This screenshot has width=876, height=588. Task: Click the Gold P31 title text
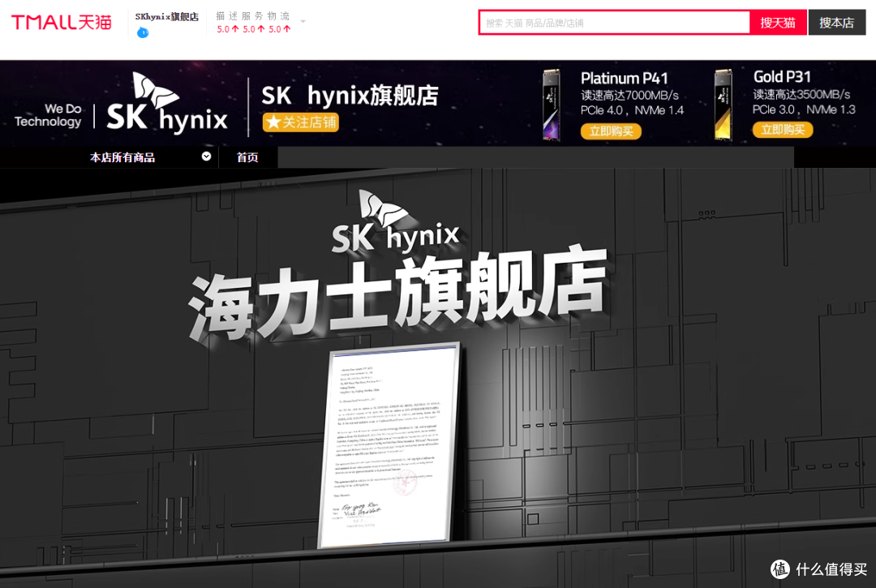(x=782, y=76)
